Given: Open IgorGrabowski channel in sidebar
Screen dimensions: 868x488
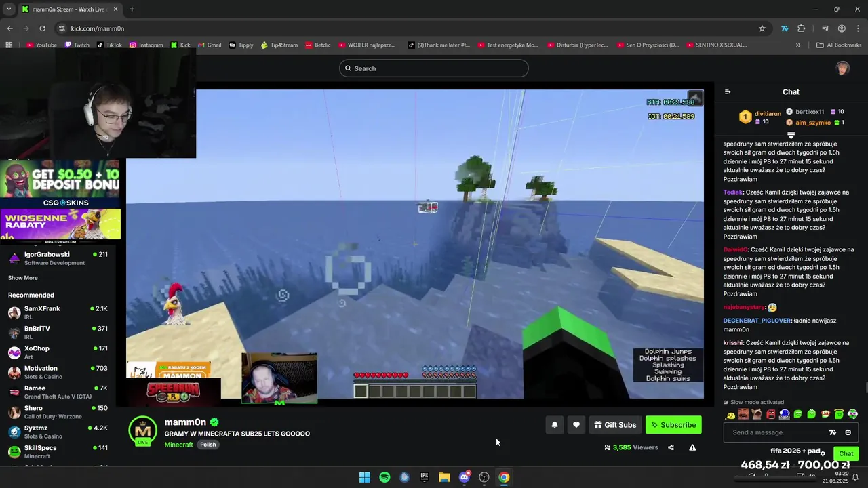Looking at the screenshot, I should click(x=58, y=258).
